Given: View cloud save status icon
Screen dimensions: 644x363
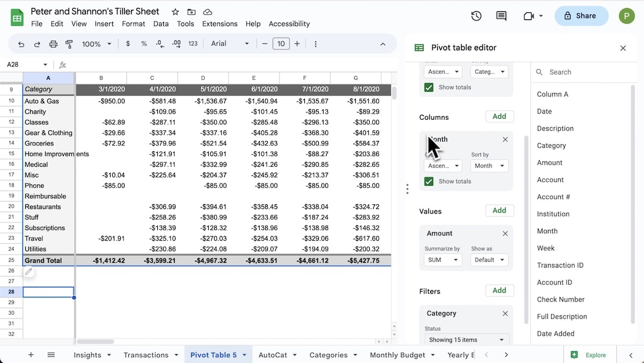Looking at the screenshot, I should pos(208,12).
